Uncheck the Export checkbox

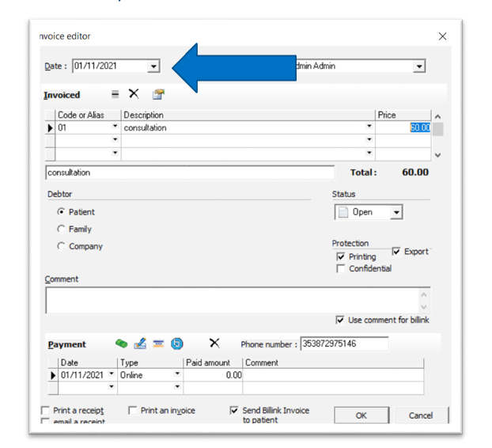[396, 252]
